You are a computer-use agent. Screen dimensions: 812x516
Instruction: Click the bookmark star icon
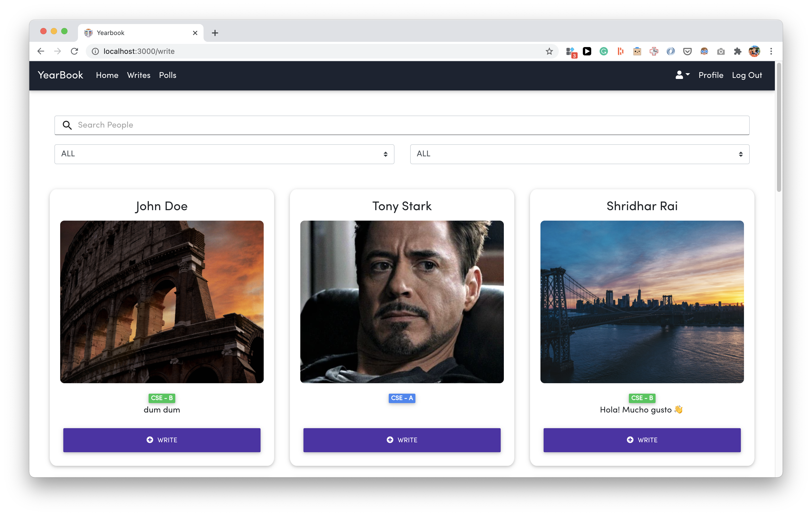[549, 51]
